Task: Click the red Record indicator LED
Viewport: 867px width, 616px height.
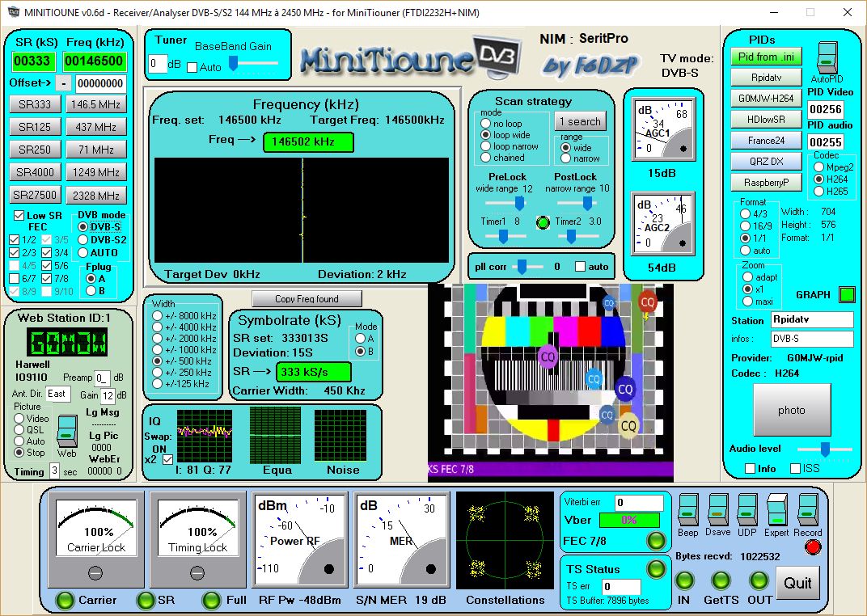Action: click(x=813, y=547)
